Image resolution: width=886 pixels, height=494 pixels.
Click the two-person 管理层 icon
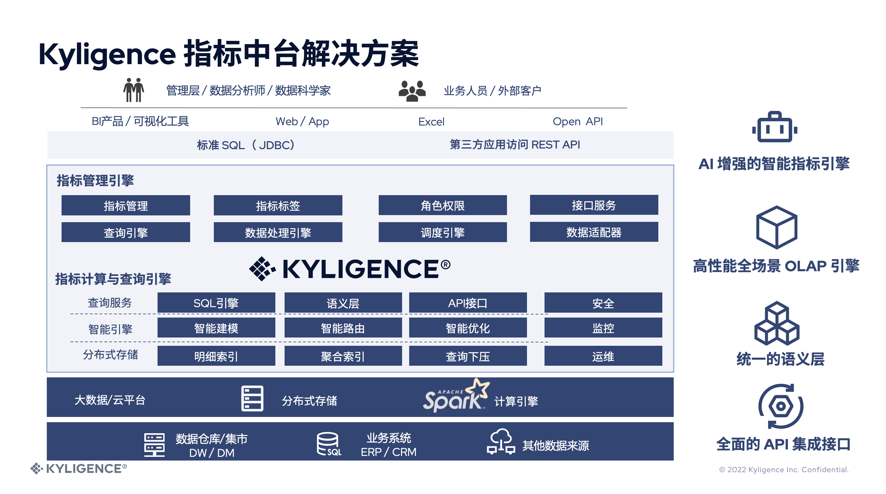[x=134, y=90]
